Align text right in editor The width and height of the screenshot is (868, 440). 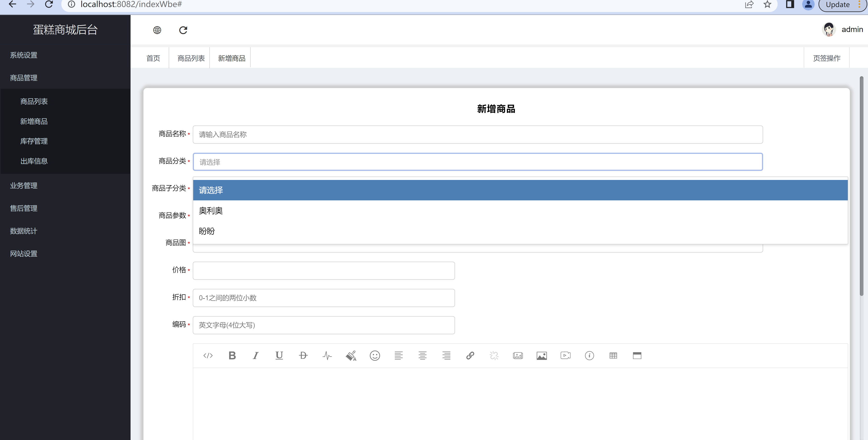(446, 356)
